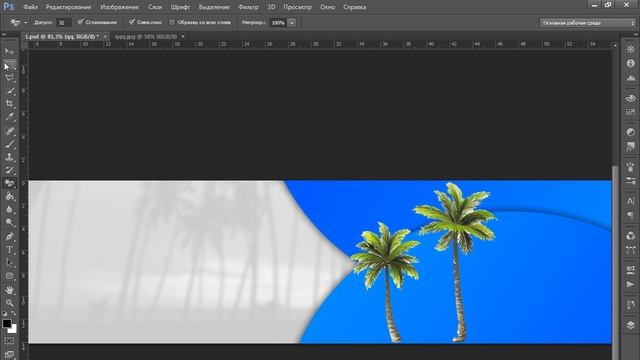Enable Образец со всех слоев checkbox
This screenshot has height=360, width=640.
172,22
